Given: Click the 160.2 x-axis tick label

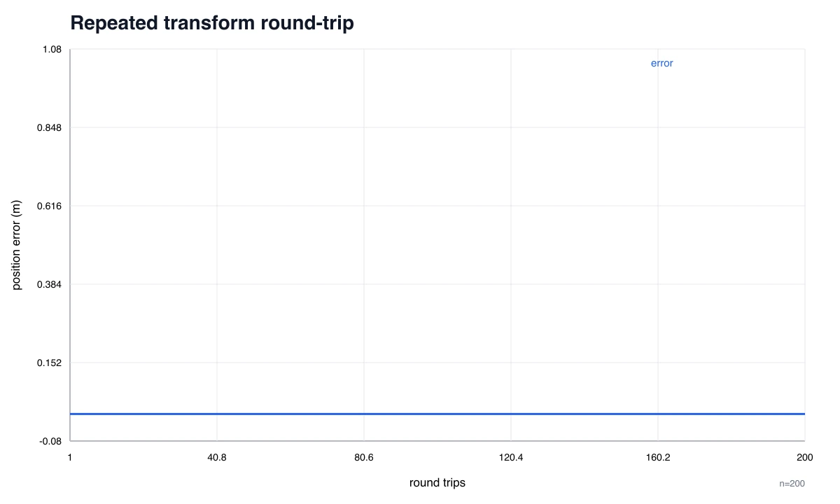Looking at the screenshot, I should pyautogui.click(x=658, y=457).
